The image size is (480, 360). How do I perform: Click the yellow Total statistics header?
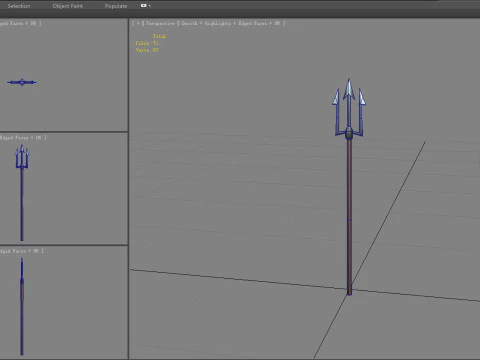click(x=160, y=36)
